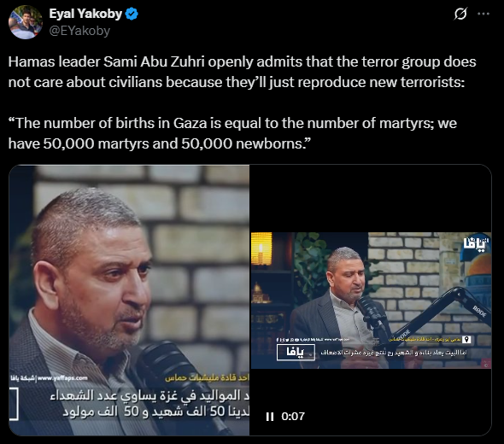504x444 pixels.
Task: Open Eyal Yakoby's profile avatar
Action: point(26,22)
